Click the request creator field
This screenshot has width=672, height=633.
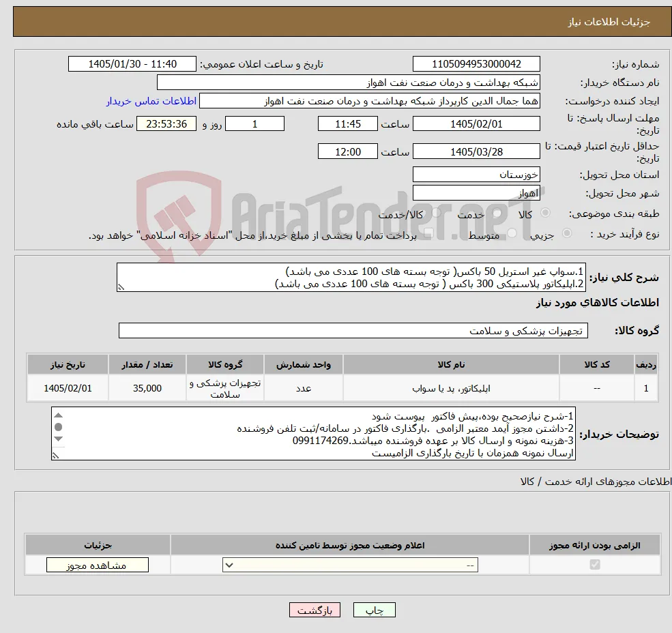click(x=369, y=101)
